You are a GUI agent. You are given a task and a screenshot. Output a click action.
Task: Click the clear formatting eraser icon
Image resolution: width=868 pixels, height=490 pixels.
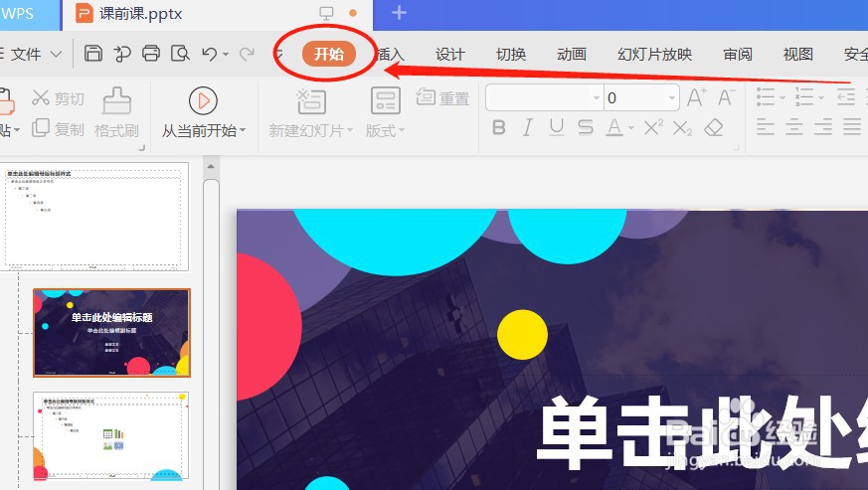tap(714, 128)
